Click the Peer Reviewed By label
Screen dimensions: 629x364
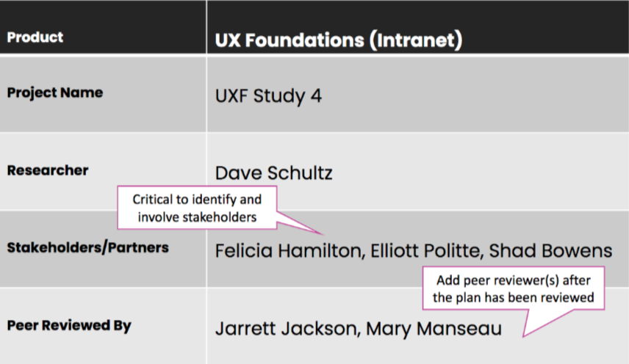tap(69, 325)
